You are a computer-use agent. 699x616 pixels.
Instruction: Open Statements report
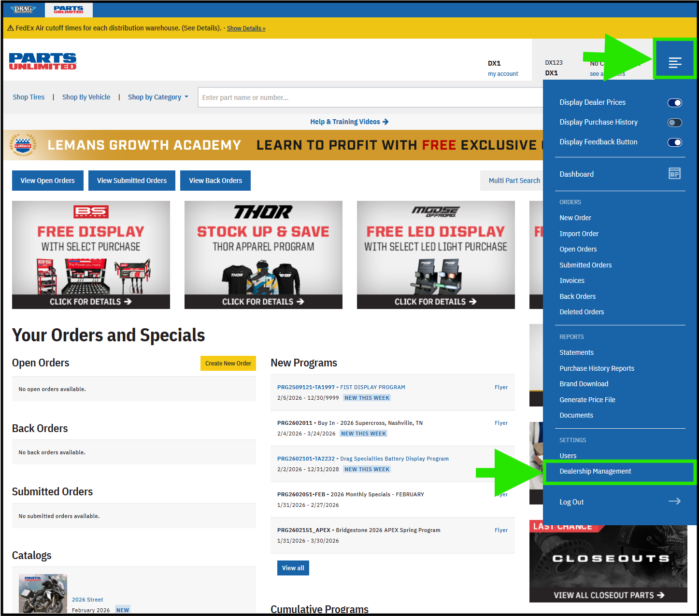(x=576, y=352)
